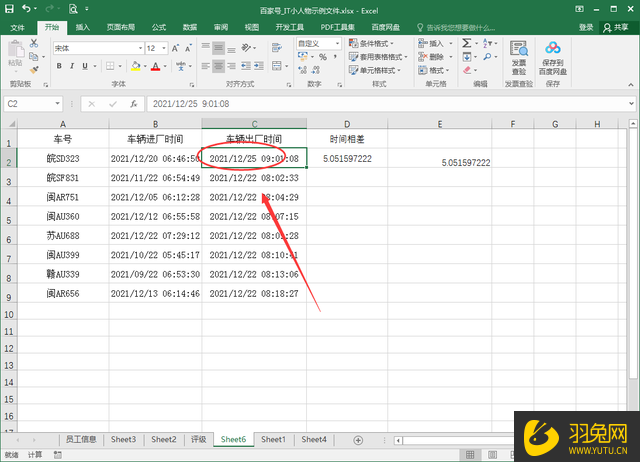Click the Clear eraser icon
Screen dimensions: 640x462
467,70
